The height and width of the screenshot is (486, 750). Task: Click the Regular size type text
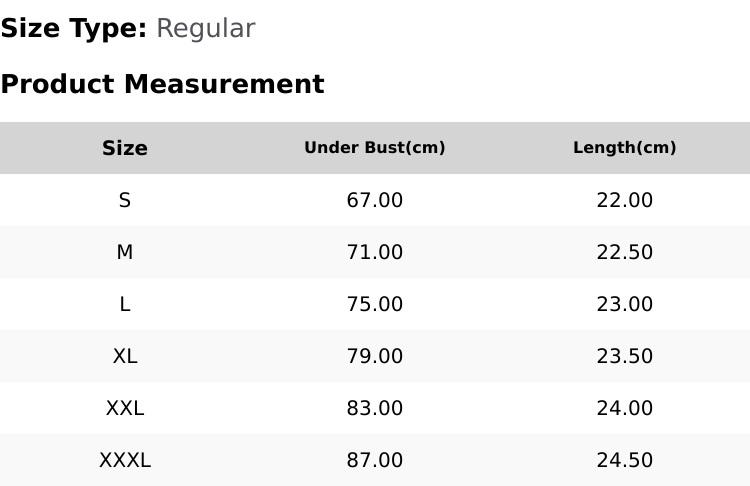205,28
